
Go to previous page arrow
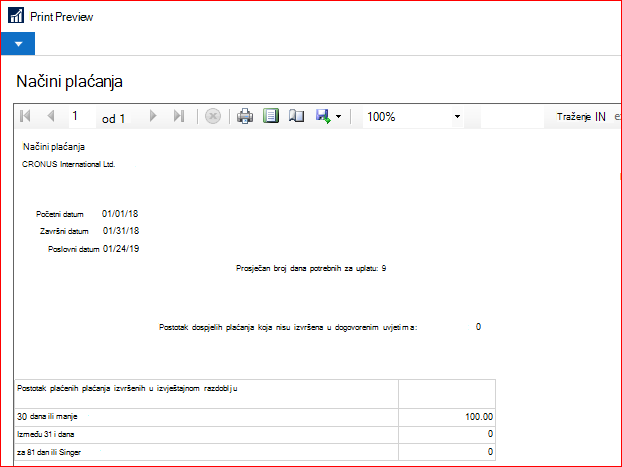51,116
